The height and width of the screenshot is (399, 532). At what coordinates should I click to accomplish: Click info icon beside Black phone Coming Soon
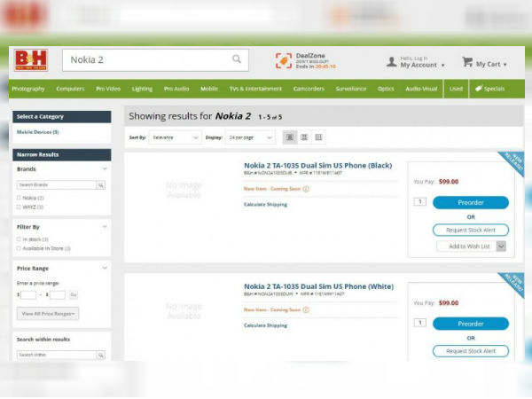[x=306, y=189]
